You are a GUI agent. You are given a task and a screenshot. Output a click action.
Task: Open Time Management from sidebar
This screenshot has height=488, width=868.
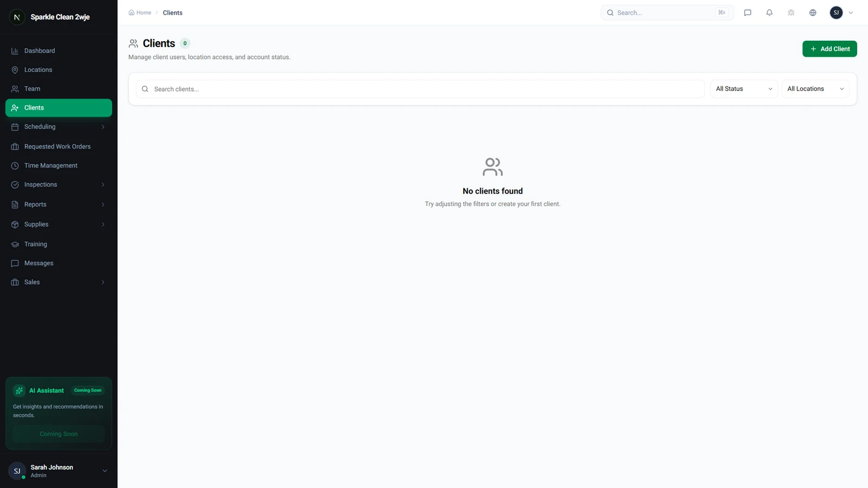(59, 166)
